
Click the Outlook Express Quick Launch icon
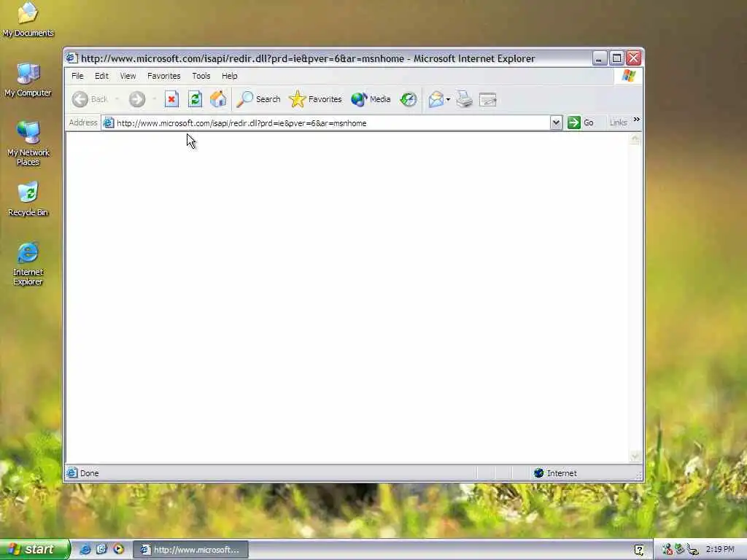(x=101, y=549)
